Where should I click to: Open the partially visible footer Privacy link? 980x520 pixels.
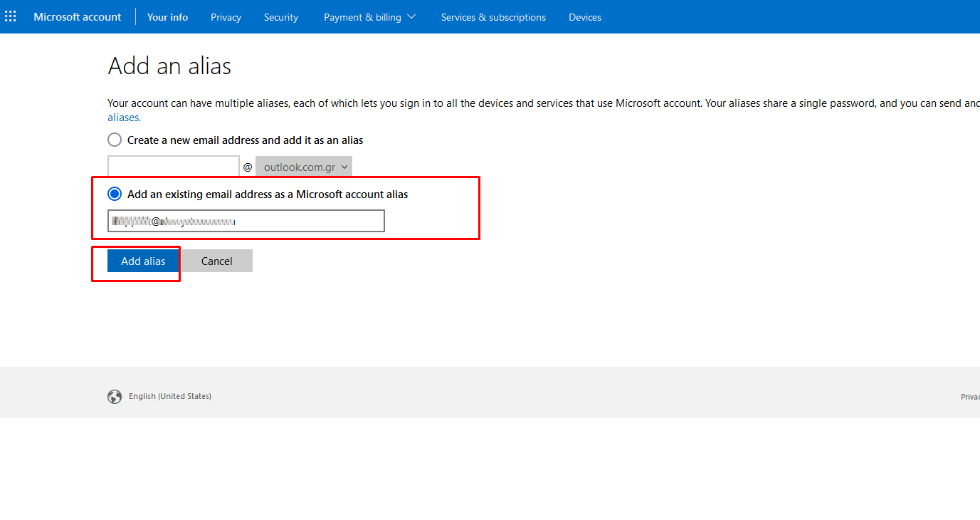click(970, 397)
